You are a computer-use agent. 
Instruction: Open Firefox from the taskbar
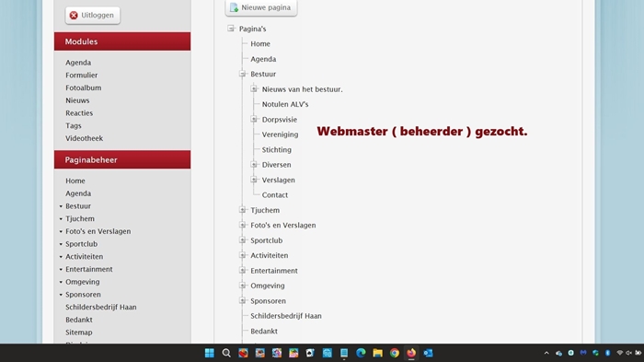(411, 353)
